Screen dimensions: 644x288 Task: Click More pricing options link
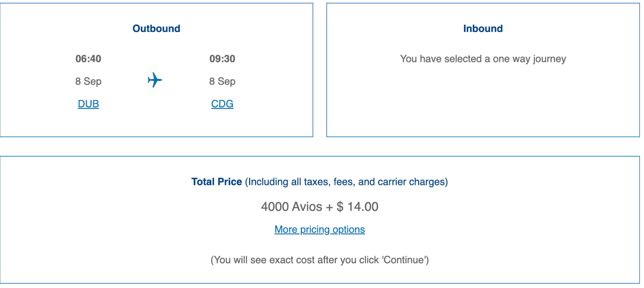320,229
